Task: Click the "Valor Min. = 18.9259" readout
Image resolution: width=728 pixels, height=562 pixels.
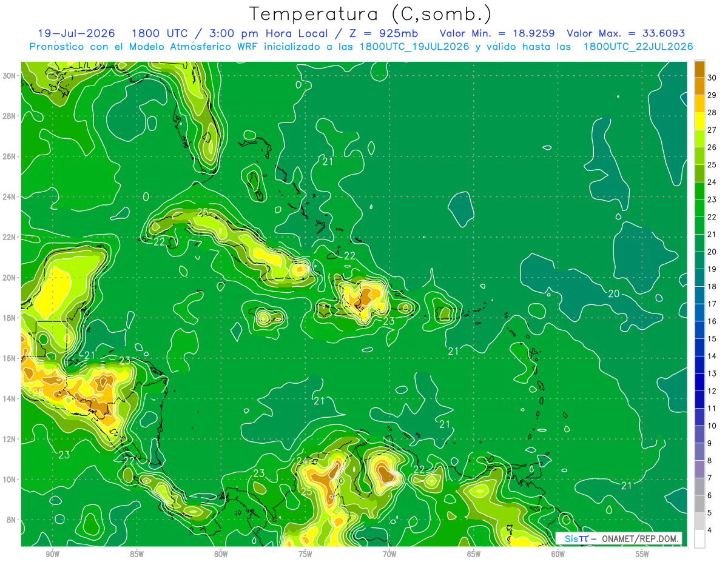Action: [496, 33]
